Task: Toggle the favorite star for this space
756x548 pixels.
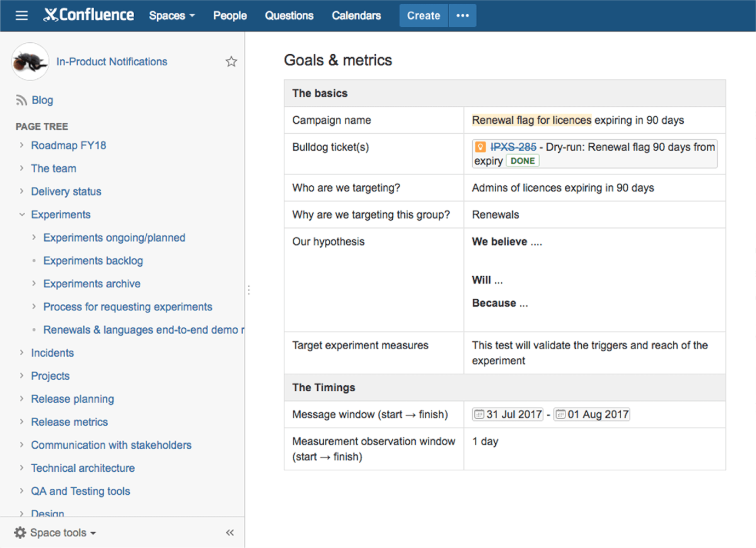Action: click(x=231, y=61)
